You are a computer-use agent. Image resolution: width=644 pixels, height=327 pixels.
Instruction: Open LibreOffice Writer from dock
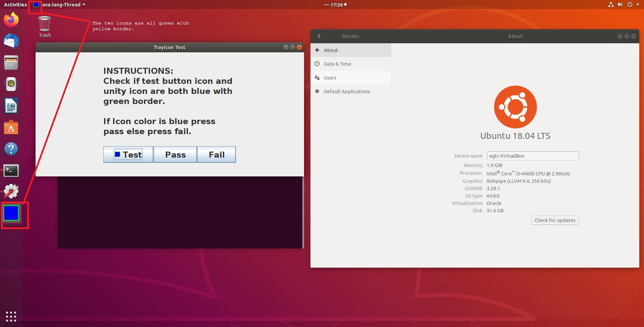(11, 106)
